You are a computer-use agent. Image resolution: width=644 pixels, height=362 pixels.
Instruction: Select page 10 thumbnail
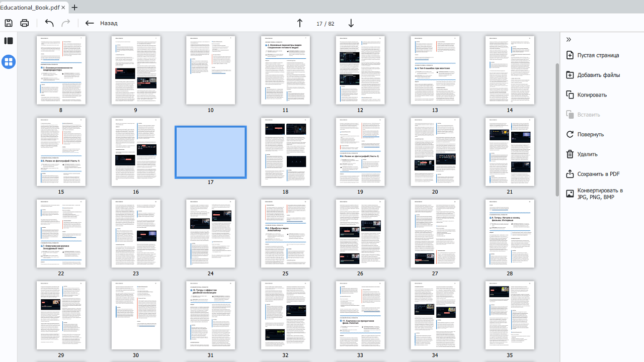210,70
